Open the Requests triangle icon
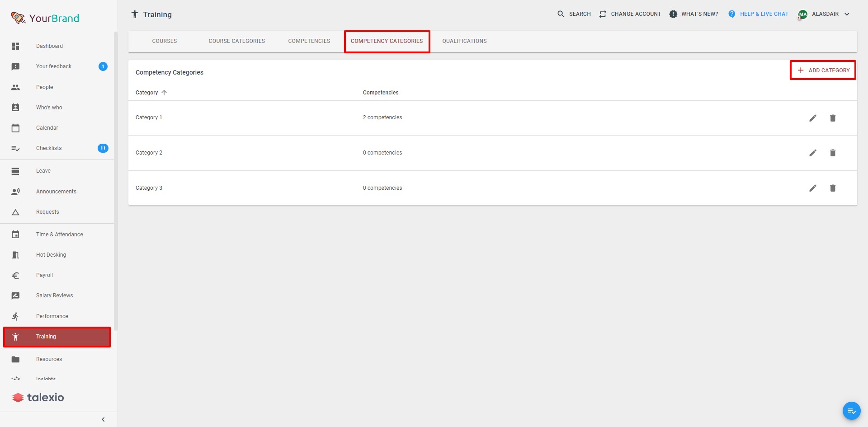The width and height of the screenshot is (868, 427). (x=15, y=212)
